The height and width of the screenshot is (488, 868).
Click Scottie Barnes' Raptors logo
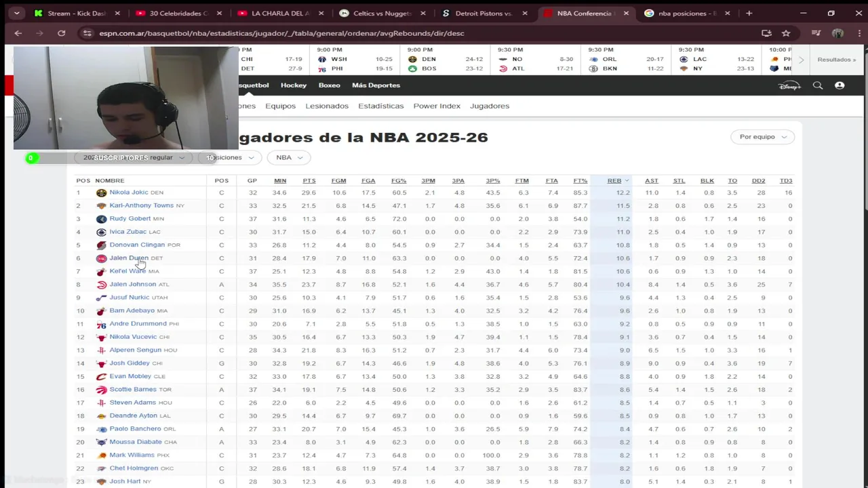[101, 390]
